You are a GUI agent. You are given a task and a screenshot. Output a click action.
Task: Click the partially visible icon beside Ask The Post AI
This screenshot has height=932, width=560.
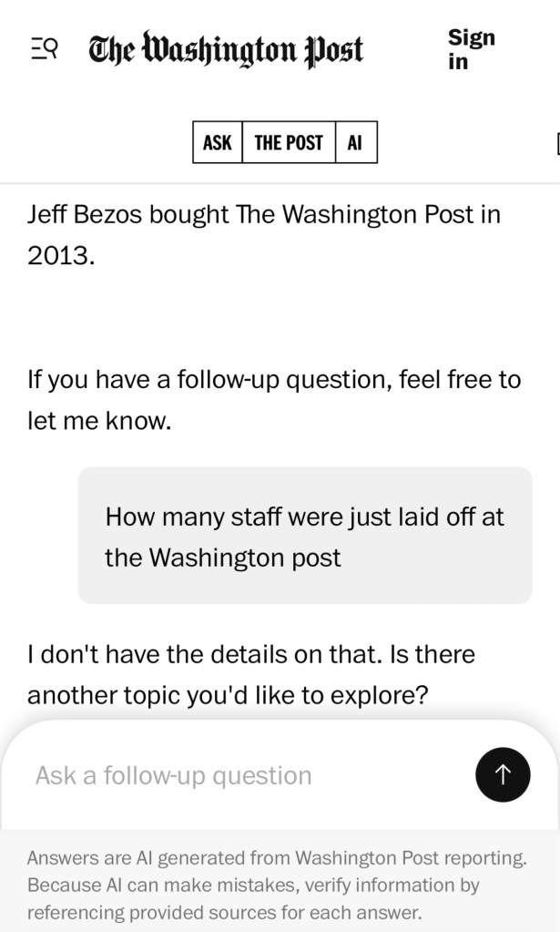click(x=556, y=143)
